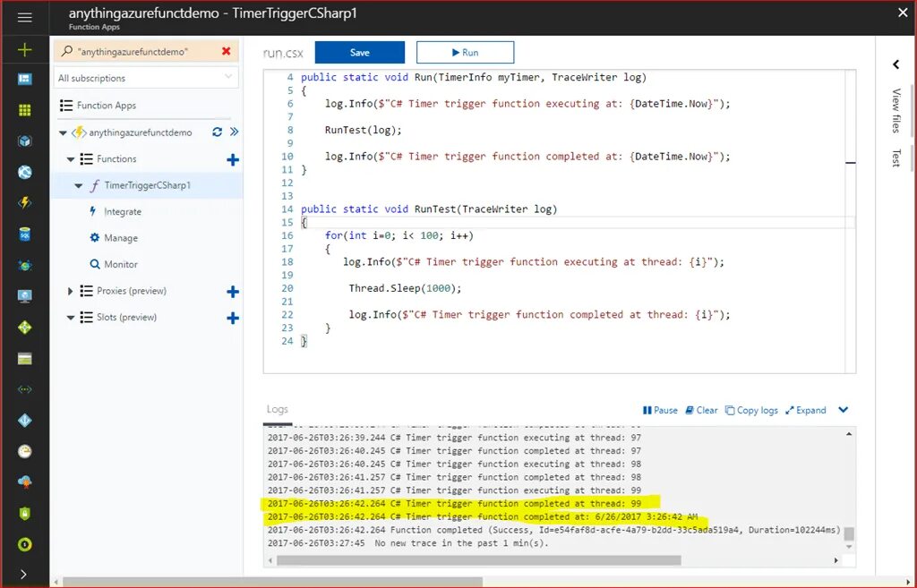Expand the Proxies (preview) node
Viewport: 917px width, 588px height.
[70, 291]
